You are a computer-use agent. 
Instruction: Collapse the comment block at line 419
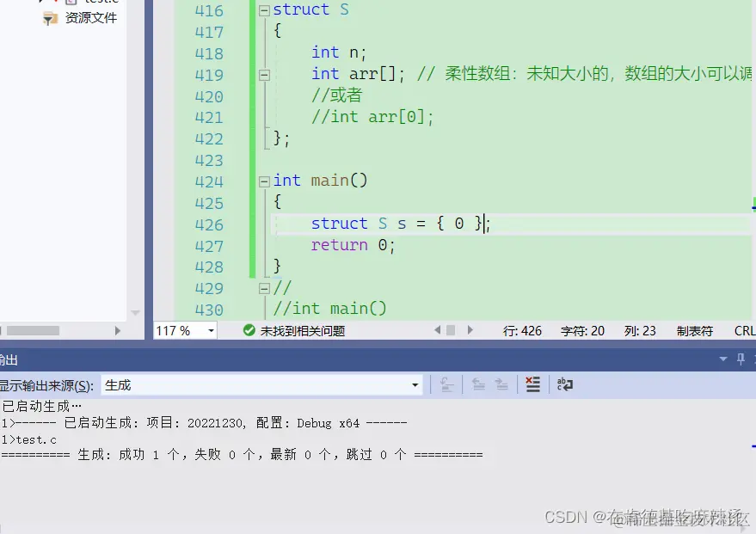tap(264, 75)
